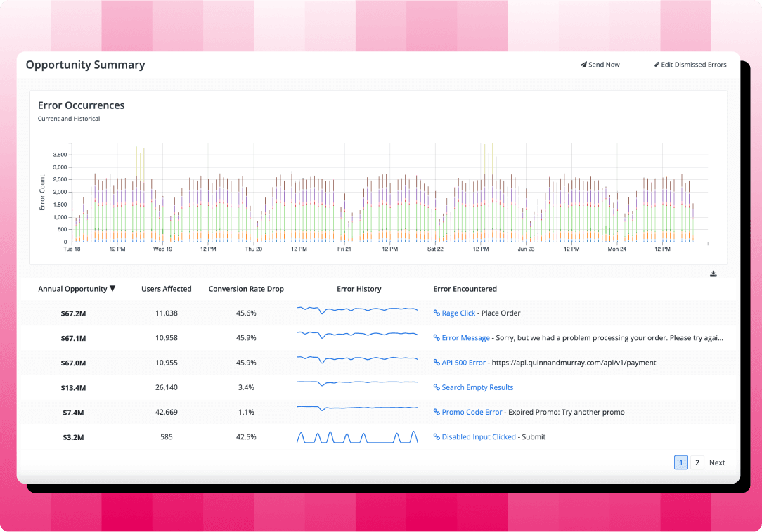Go to page 2 of results
The image size is (762, 532).
697,462
